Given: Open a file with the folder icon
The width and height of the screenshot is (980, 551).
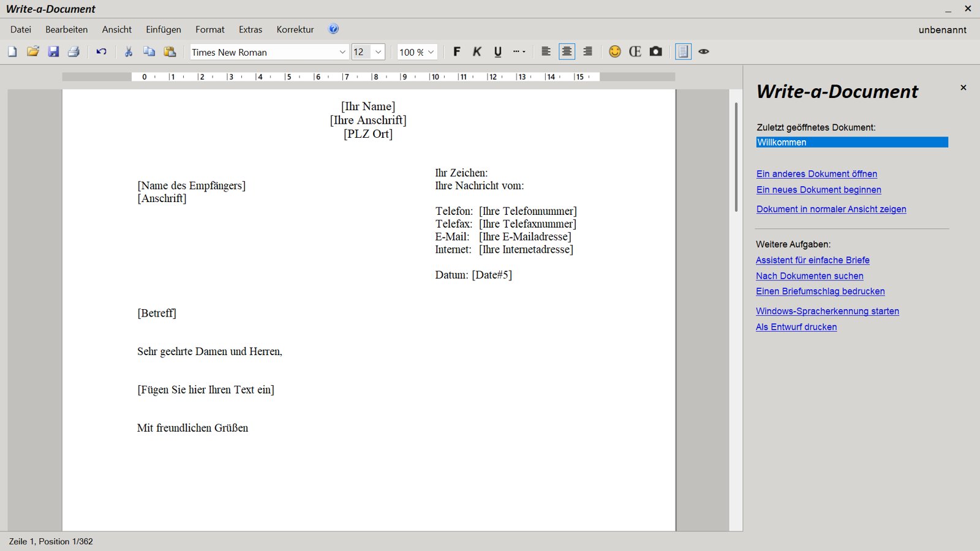Looking at the screenshot, I should tap(33, 52).
